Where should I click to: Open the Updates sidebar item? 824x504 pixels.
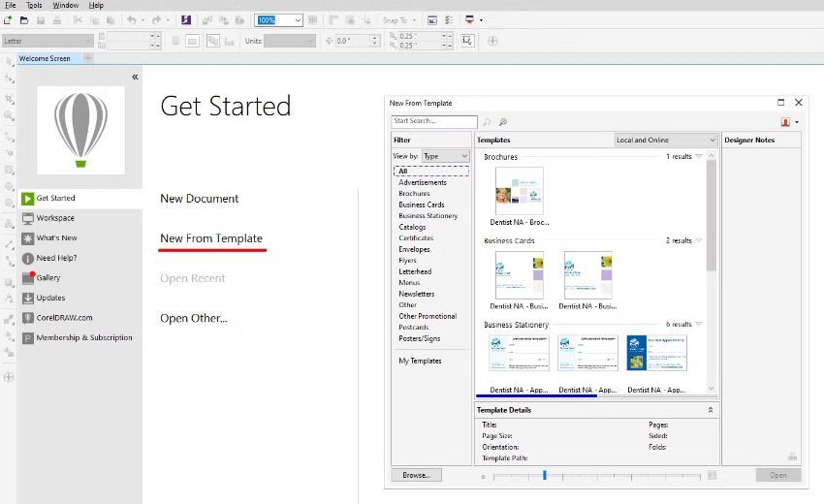[50, 298]
